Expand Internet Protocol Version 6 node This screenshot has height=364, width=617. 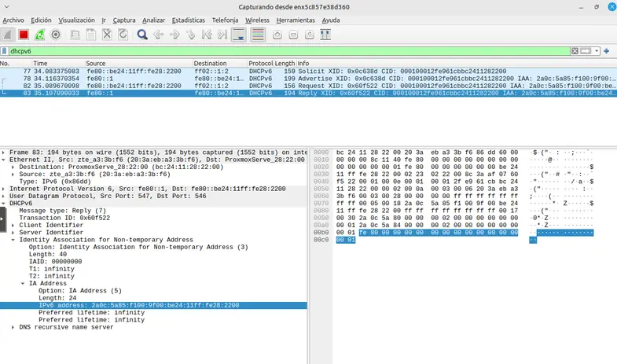pyautogui.click(x=4, y=189)
